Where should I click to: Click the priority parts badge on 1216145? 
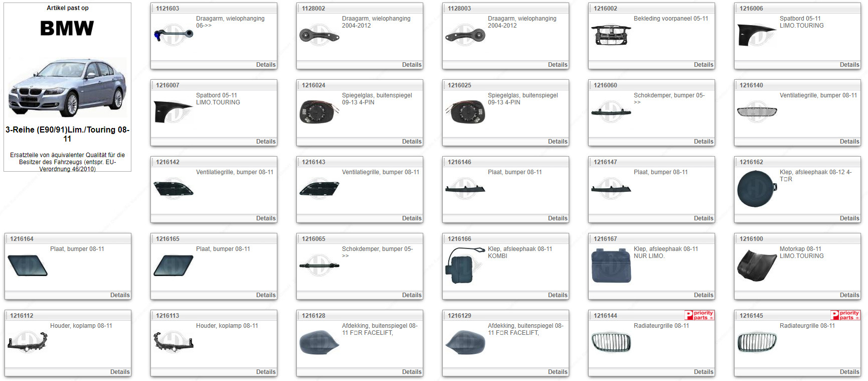[x=845, y=315]
